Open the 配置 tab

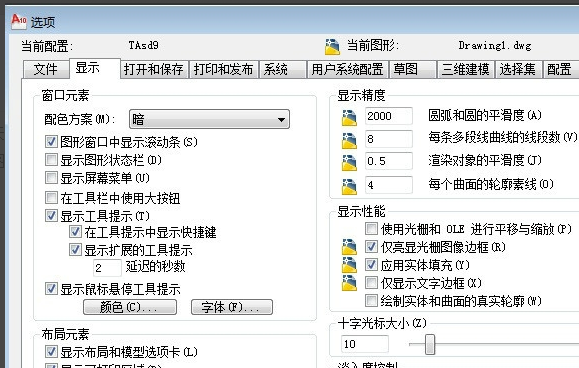561,69
